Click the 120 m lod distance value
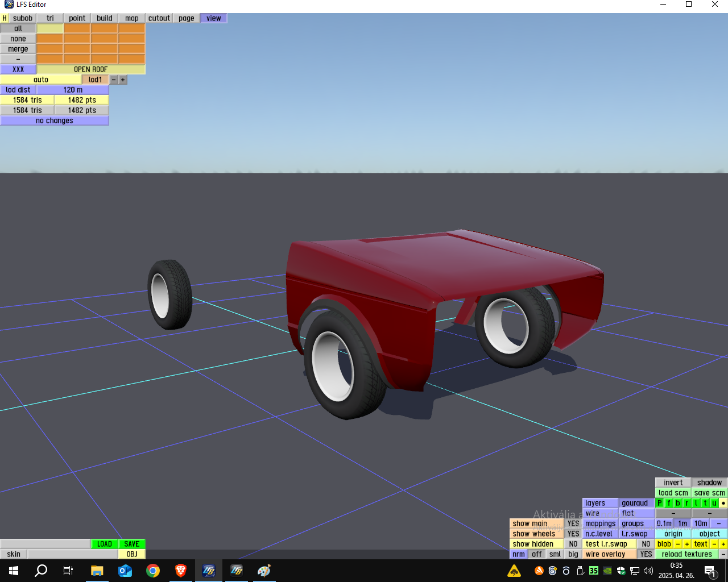The width and height of the screenshot is (728, 582). pos(73,90)
